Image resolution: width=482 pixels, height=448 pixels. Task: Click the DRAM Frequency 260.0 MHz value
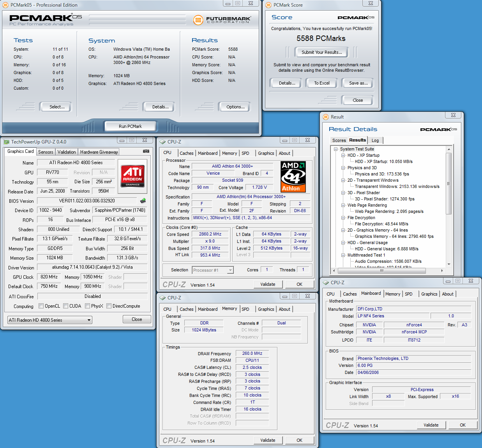pyautogui.click(x=252, y=353)
